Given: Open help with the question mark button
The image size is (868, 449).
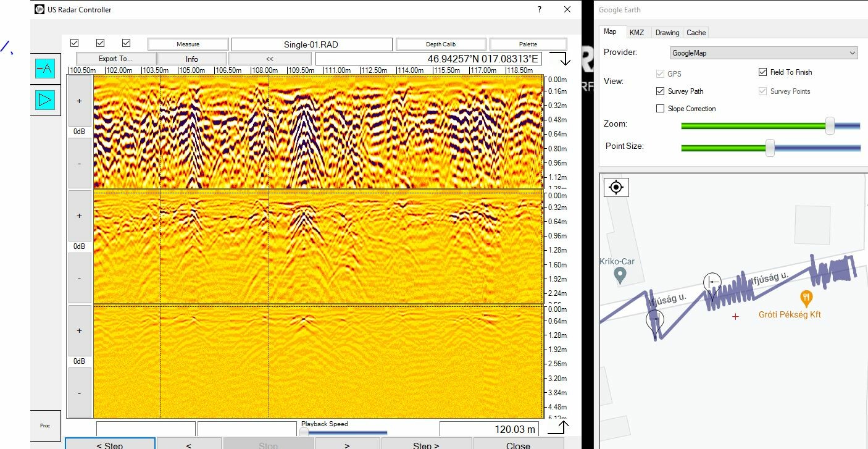Looking at the screenshot, I should 540,9.
